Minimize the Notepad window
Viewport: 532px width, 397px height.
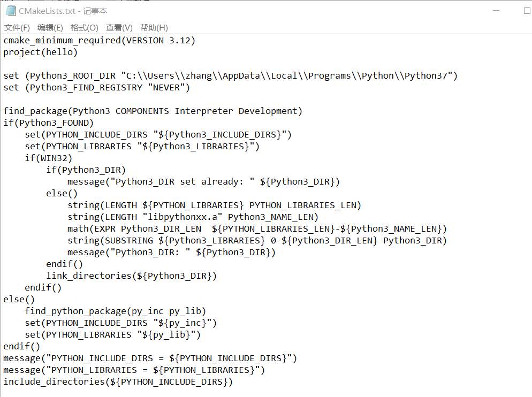point(497,11)
